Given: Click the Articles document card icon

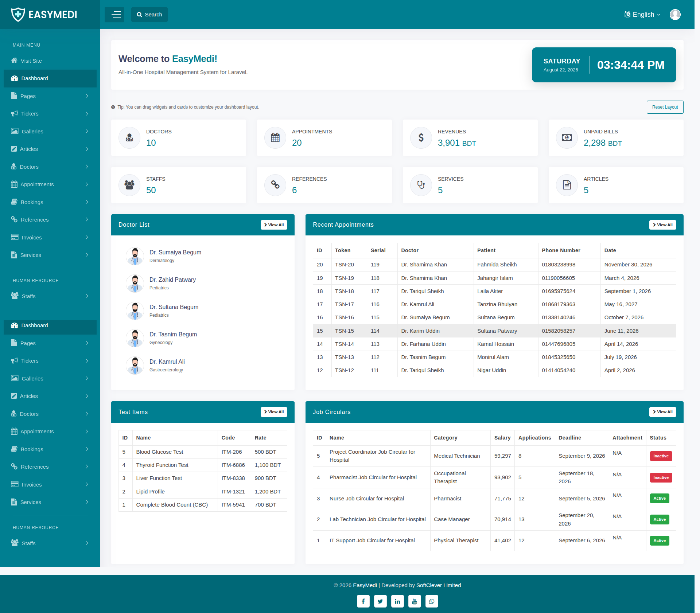Looking at the screenshot, I should 567,185.
